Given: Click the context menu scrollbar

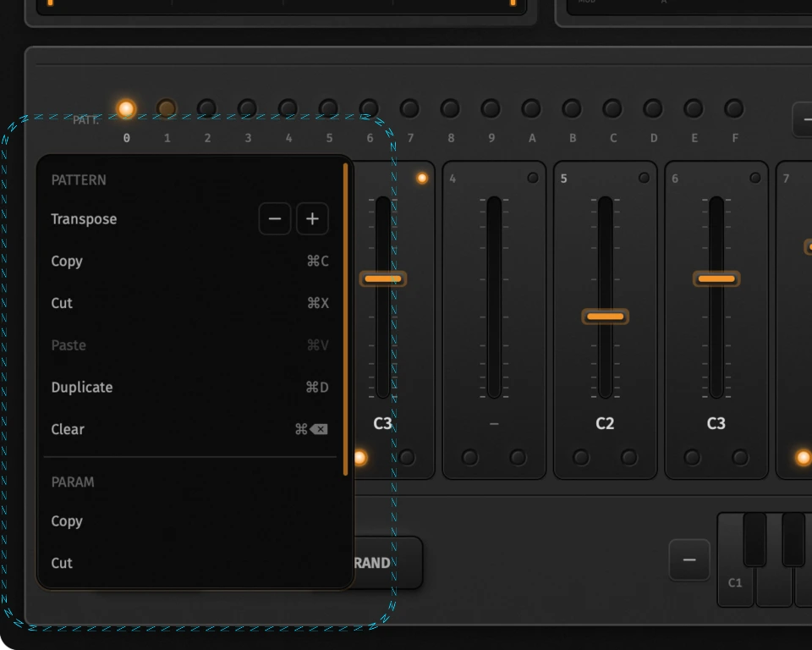Looking at the screenshot, I should 345,319.
